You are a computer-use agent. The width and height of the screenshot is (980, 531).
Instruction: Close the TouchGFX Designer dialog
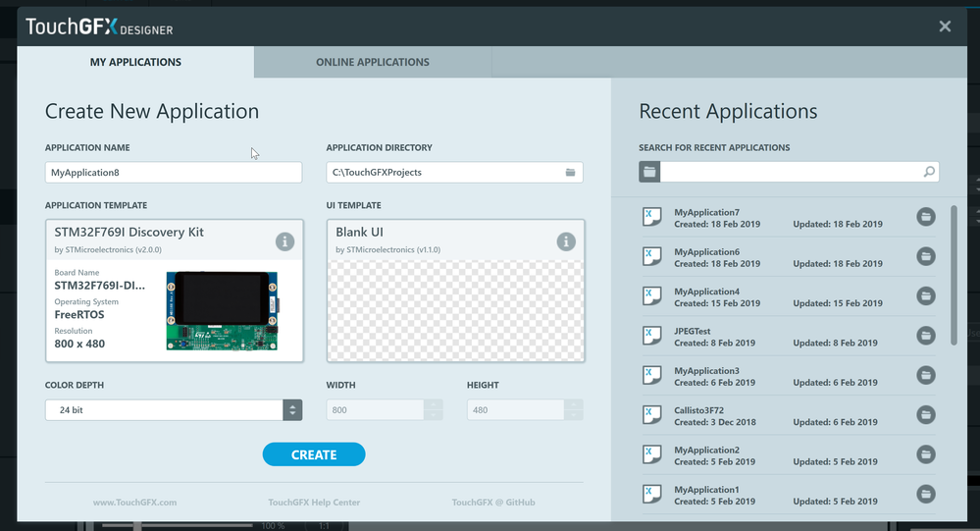(945, 27)
